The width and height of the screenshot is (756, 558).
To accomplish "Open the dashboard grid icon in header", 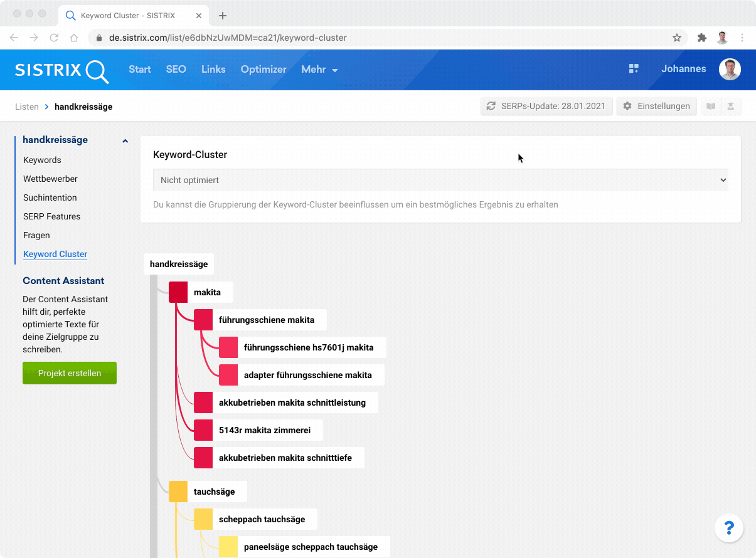I will pyautogui.click(x=634, y=69).
